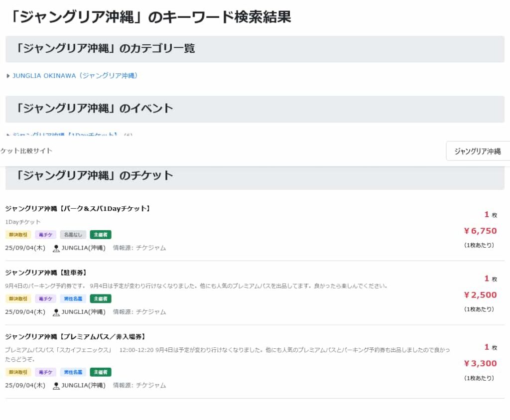The height and width of the screenshot is (420, 510).
Task: Open the パーク&スパ1Dayチケット listing title
Action: [x=77, y=209]
